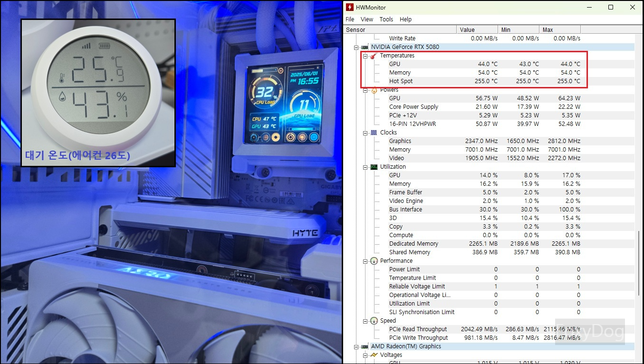
Task: Open the View menu
Action: coord(367,19)
